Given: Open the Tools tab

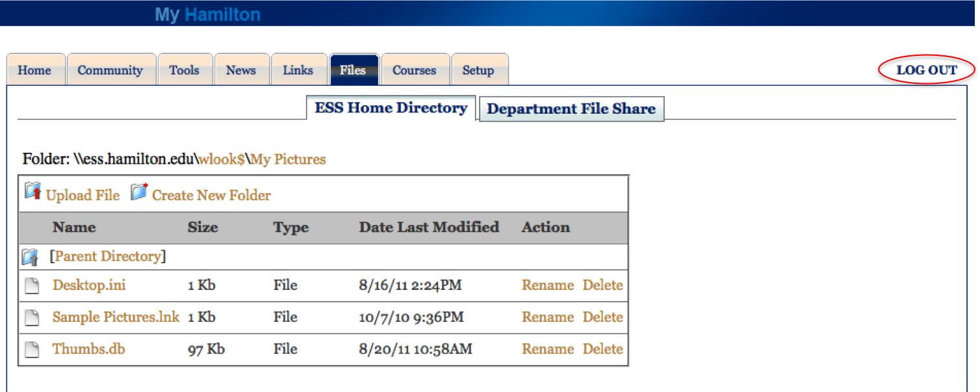Looking at the screenshot, I should (x=185, y=70).
